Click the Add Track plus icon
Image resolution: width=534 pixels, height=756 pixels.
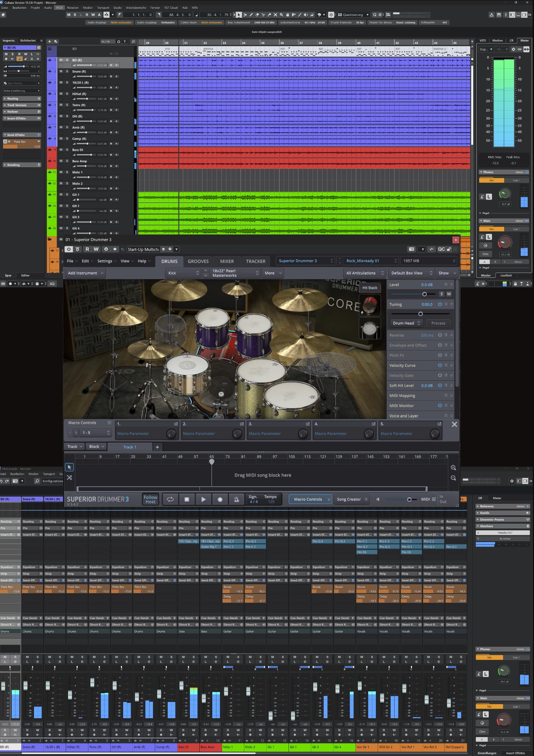[49, 42]
